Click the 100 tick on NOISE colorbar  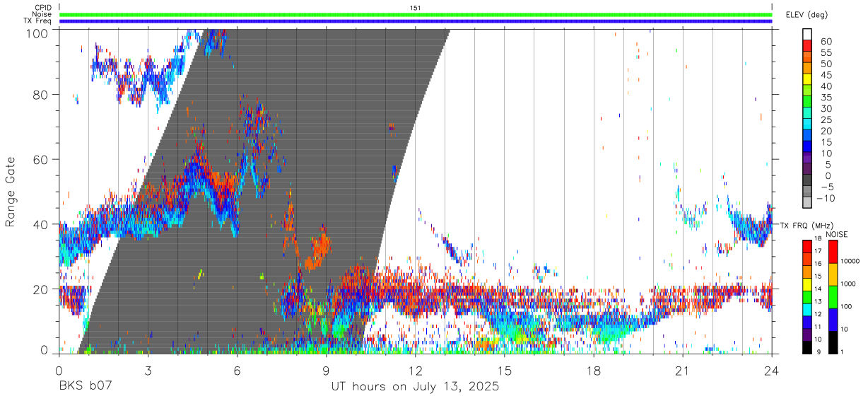(x=847, y=307)
